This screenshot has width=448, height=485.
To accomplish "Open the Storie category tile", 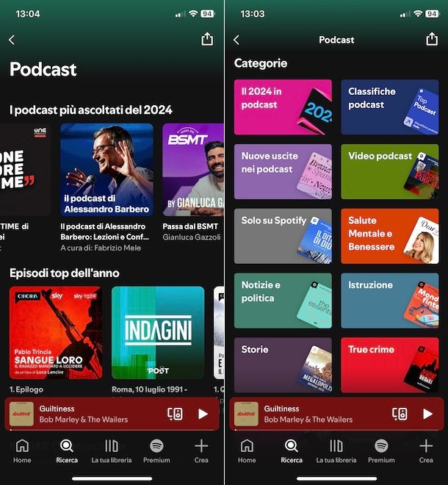I will coord(283,365).
